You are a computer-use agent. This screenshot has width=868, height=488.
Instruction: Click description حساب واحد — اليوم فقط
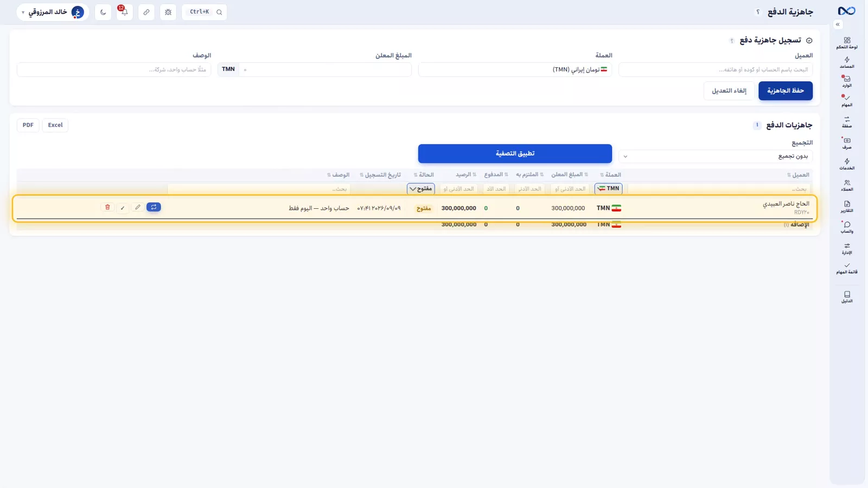pyautogui.click(x=319, y=208)
